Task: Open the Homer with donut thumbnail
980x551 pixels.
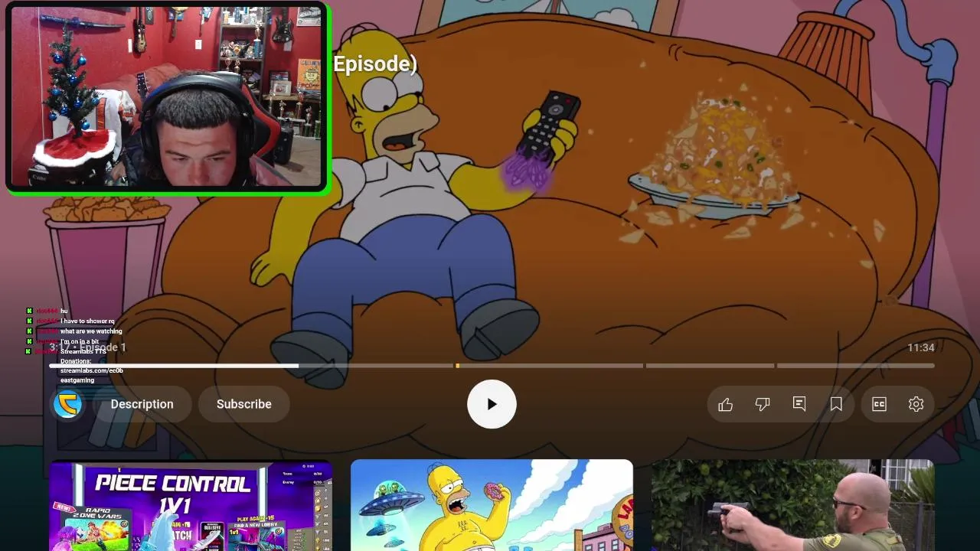Action: [x=492, y=505]
